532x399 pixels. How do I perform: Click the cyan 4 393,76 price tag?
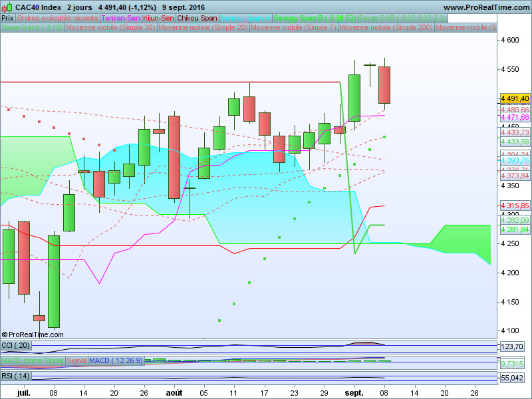click(515, 160)
